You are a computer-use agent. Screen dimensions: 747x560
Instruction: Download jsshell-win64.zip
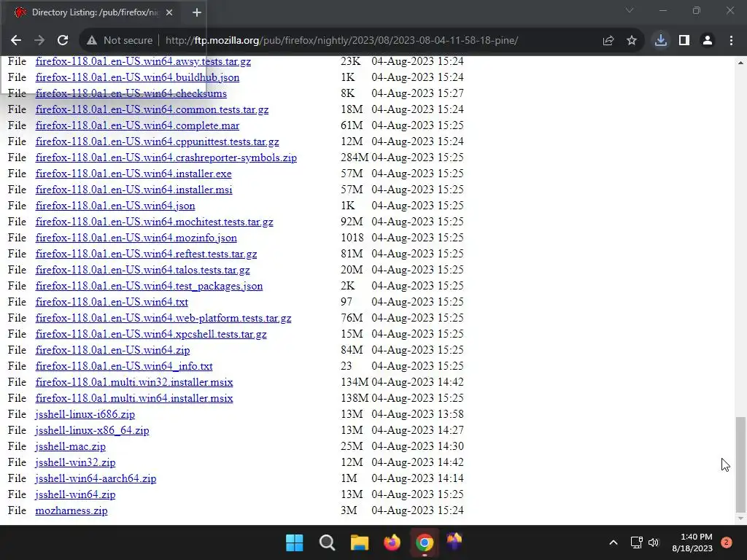tap(75, 495)
